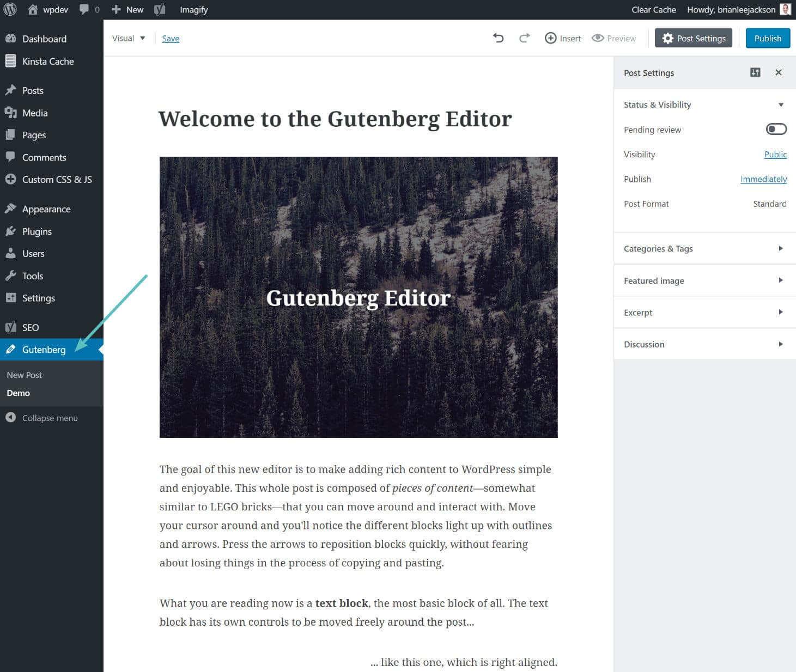Click the redo arrow in the editor toolbar
796x672 pixels.
point(524,38)
